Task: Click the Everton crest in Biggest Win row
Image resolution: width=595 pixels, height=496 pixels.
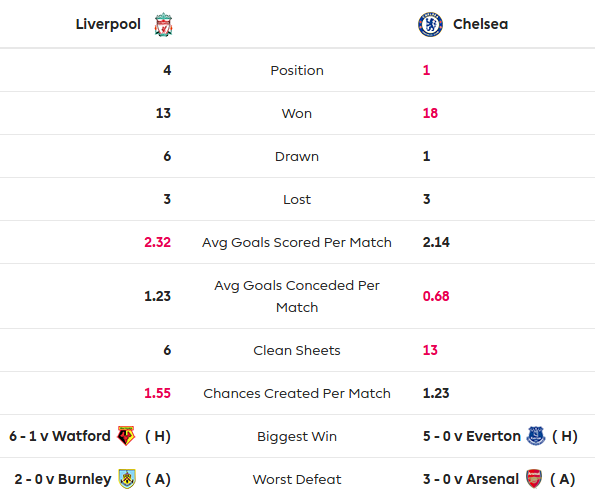Action: point(536,436)
